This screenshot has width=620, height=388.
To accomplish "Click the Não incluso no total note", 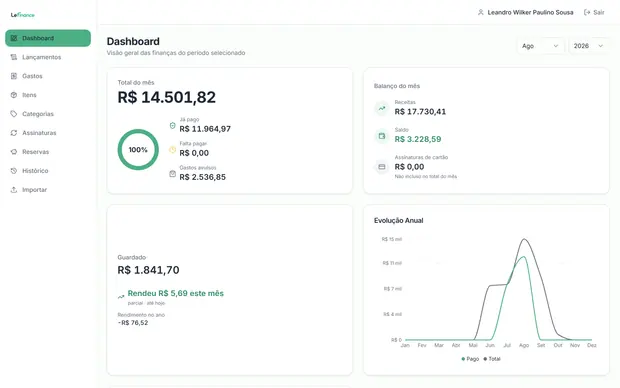I will 425,176.
